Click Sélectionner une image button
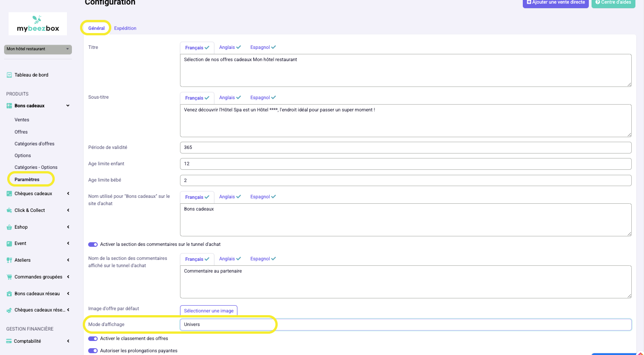 click(x=208, y=311)
